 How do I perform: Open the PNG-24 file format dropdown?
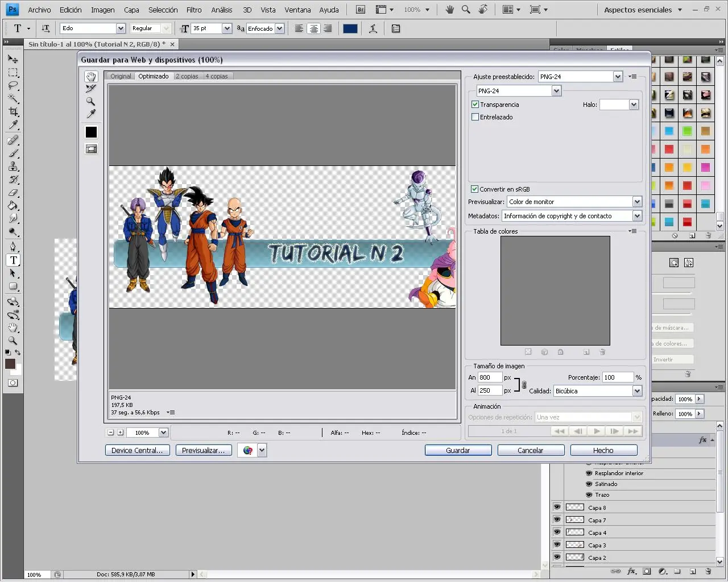click(556, 91)
